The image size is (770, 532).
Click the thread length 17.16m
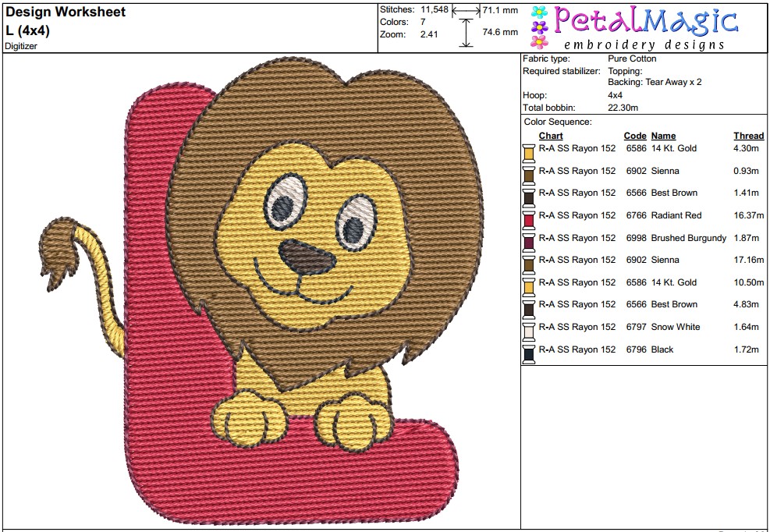pos(749,260)
